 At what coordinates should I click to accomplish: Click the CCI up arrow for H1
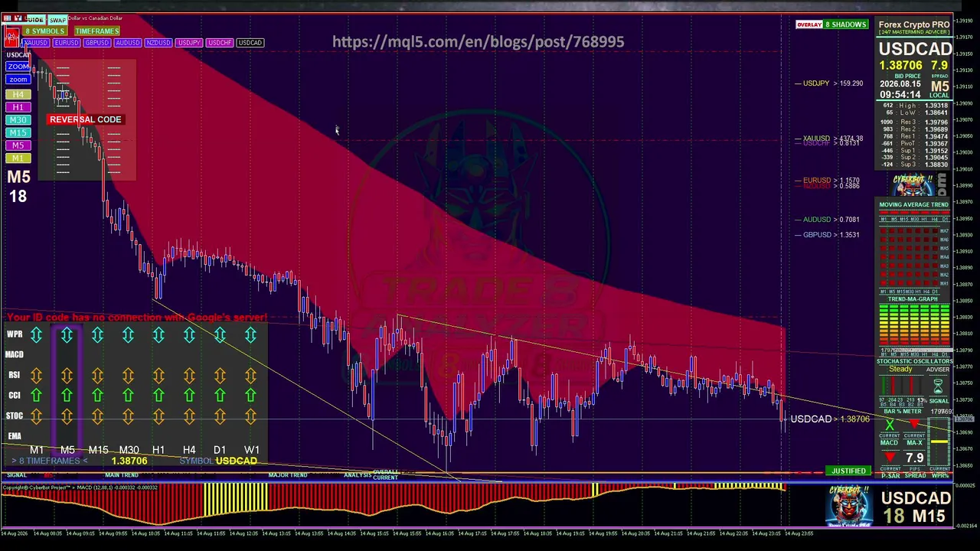(x=158, y=395)
